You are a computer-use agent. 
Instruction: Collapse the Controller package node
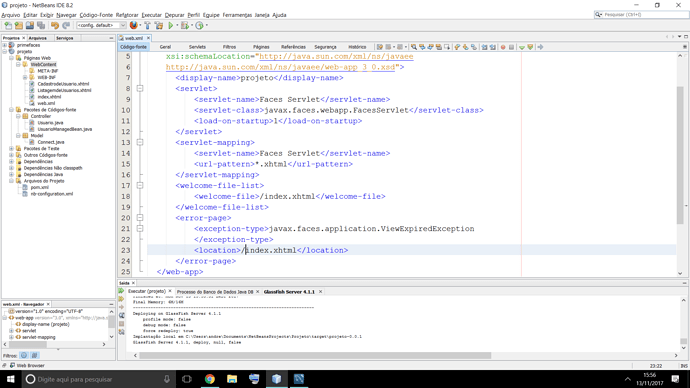[x=18, y=116]
